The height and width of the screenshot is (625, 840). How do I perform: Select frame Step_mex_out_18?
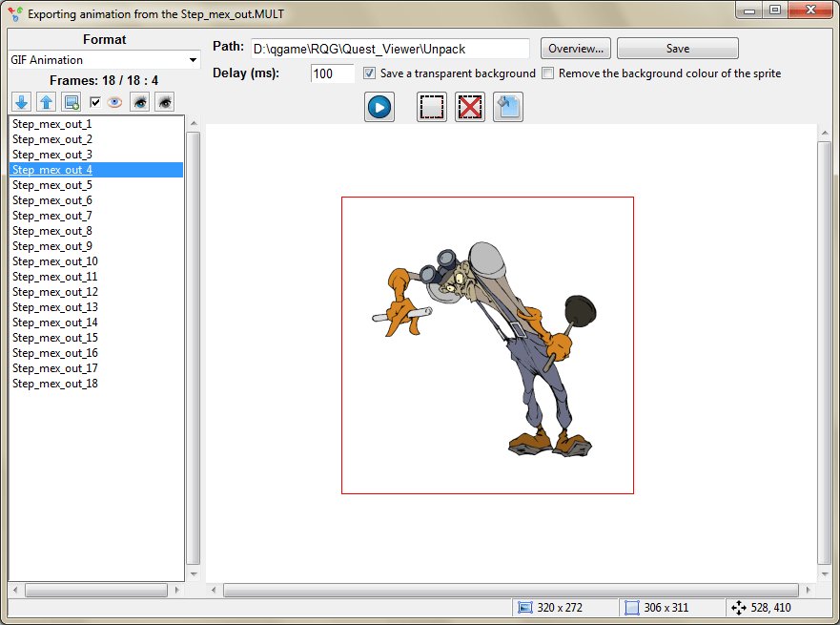pyautogui.click(x=96, y=384)
